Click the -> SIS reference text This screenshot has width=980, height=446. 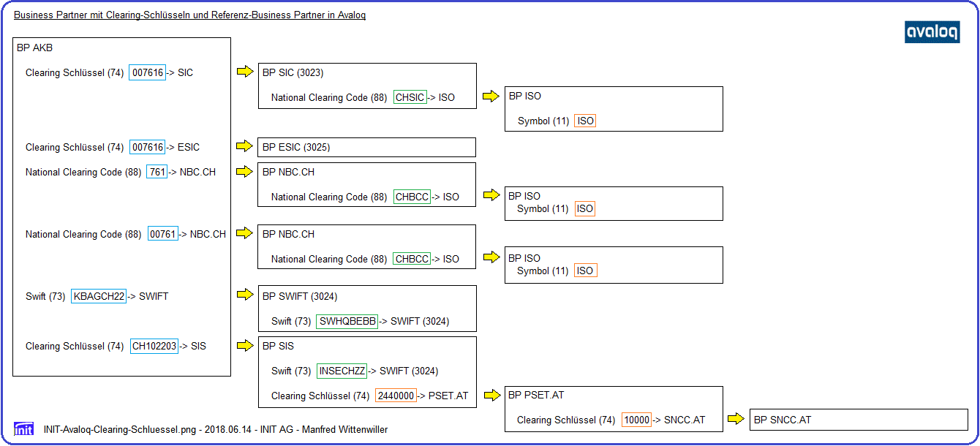tap(193, 346)
